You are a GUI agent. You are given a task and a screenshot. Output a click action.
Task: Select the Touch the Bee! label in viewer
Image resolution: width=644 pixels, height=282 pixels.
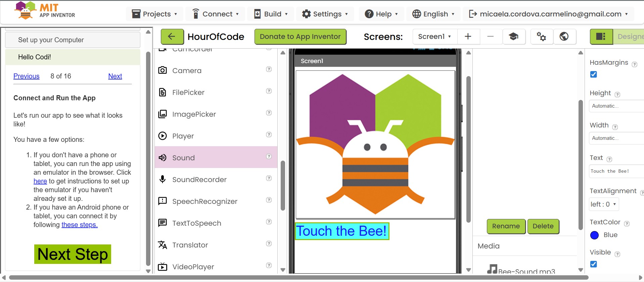tap(342, 231)
